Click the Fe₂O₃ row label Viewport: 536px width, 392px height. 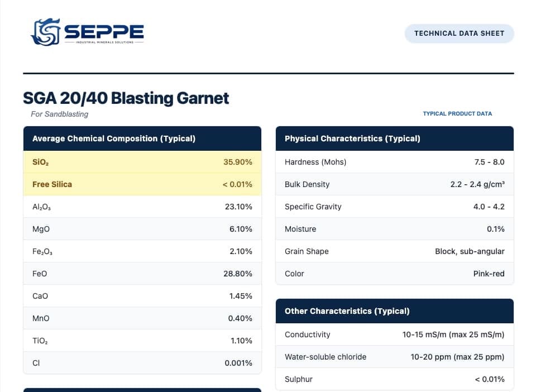(x=42, y=252)
